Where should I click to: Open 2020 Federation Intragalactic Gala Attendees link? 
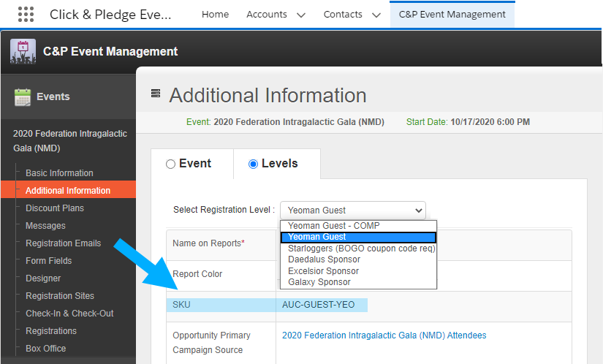384,335
